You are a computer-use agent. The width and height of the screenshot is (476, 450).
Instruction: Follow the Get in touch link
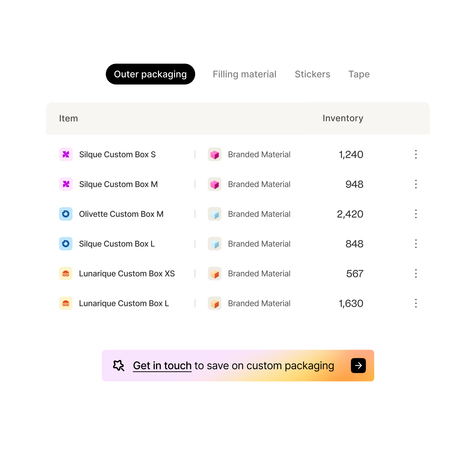(x=162, y=366)
